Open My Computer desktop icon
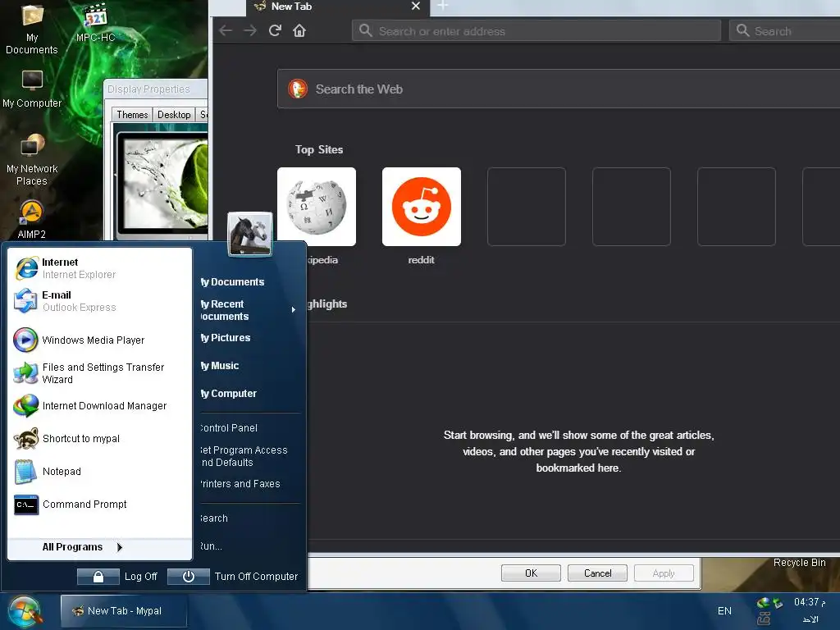 tap(32, 89)
